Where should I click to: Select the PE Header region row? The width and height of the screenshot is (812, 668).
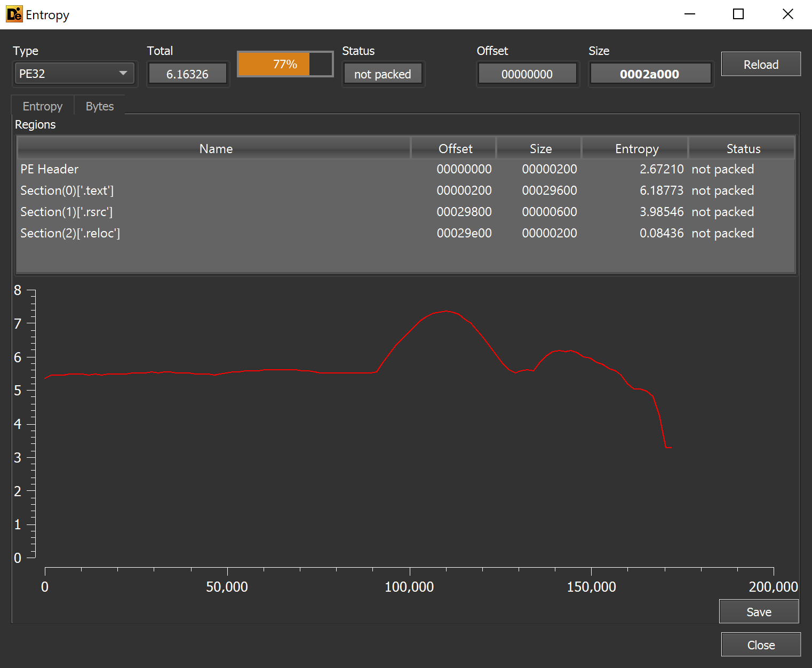tap(406, 169)
